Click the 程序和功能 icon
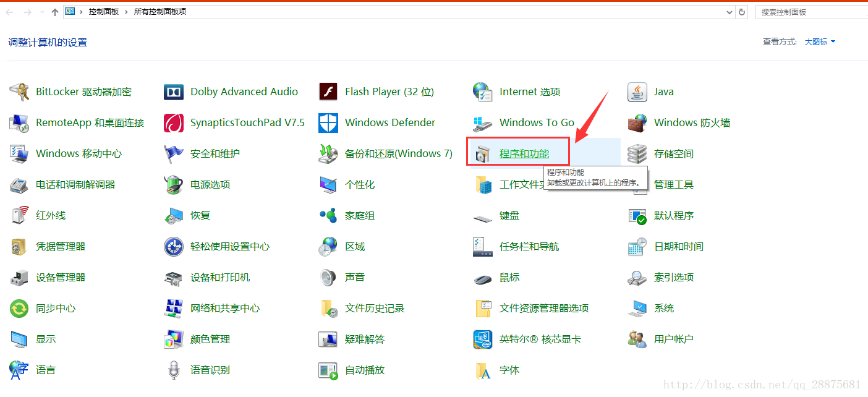This screenshot has width=868, height=397. (483, 153)
